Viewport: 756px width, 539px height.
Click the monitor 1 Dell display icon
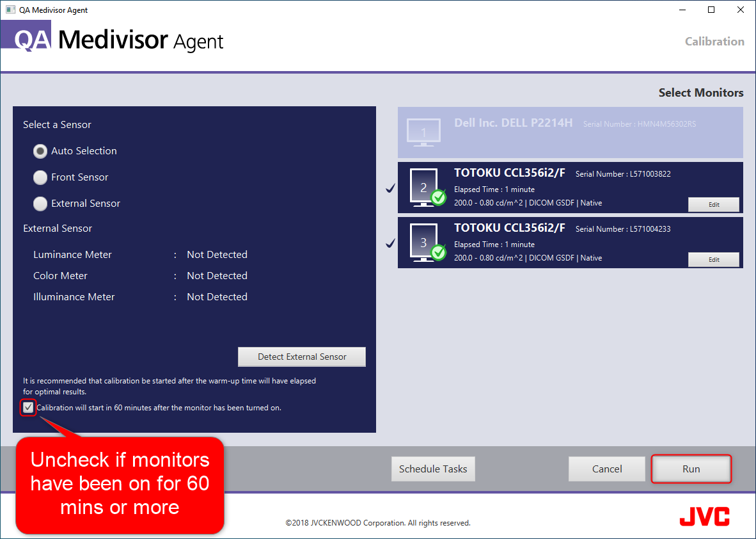pos(424,133)
